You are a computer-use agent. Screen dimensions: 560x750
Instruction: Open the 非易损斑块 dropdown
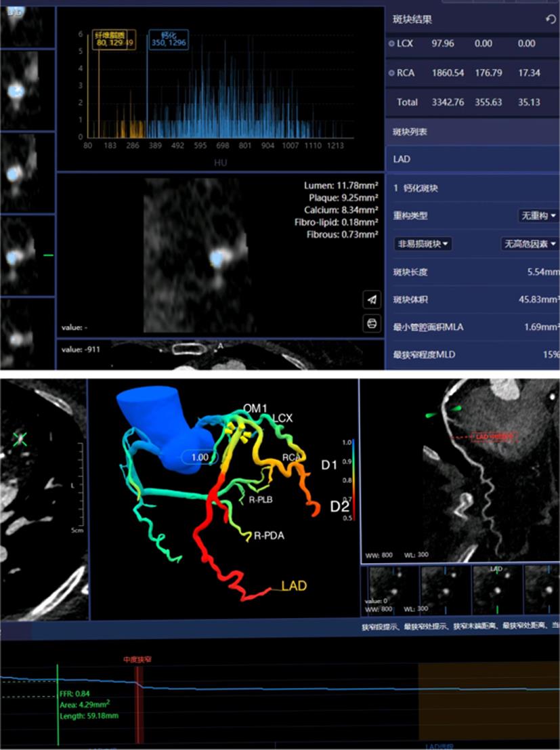[424, 244]
